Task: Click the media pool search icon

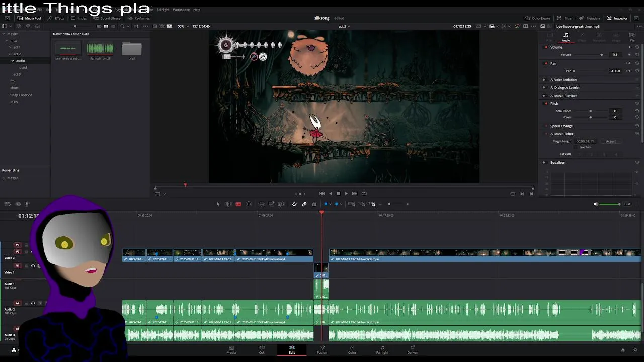Action: (122, 26)
